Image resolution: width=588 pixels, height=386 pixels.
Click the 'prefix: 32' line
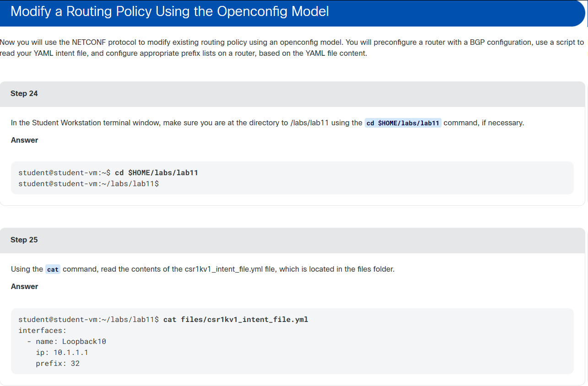click(58, 364)
